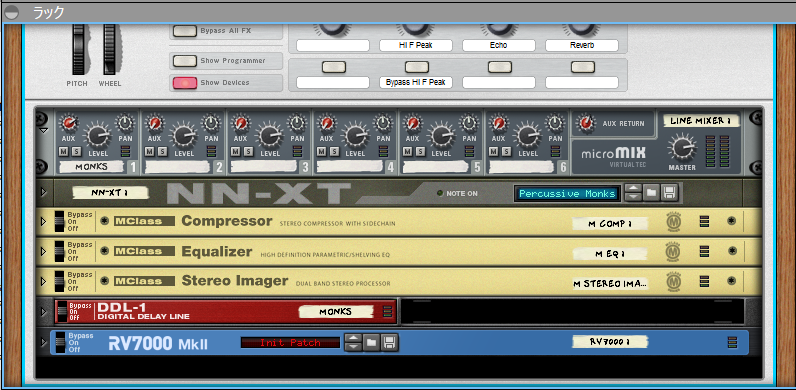The height and width of the screenshot is (390, 796).
Task: Open the Percussive Monks patch display
Action: click(x=567, y=193)
